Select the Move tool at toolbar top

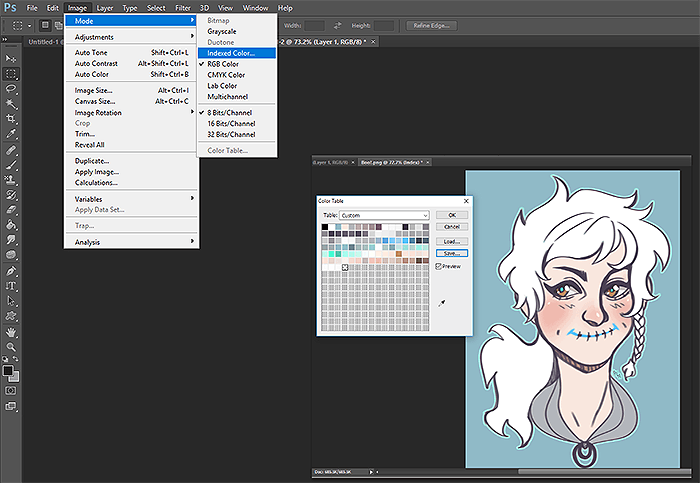pos(11,58)
